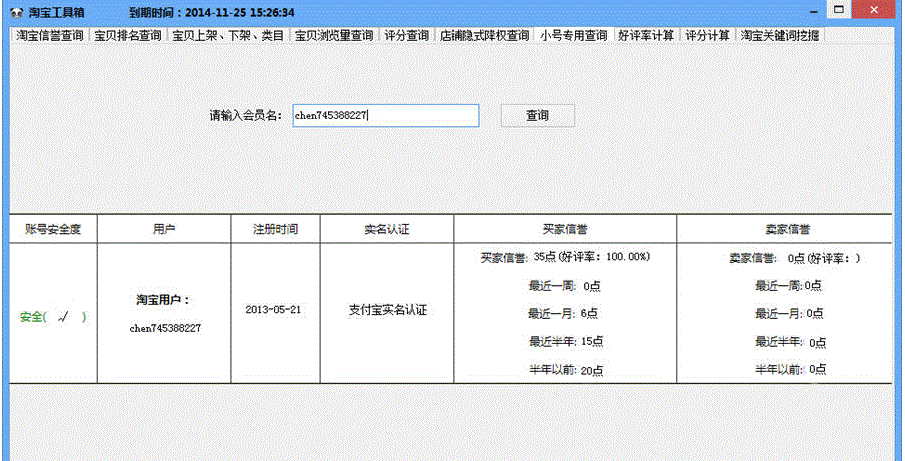The height and width of the screenshot is (461, 905).
Task: Click the 查询 search button
Action: [x=537, y=115]
